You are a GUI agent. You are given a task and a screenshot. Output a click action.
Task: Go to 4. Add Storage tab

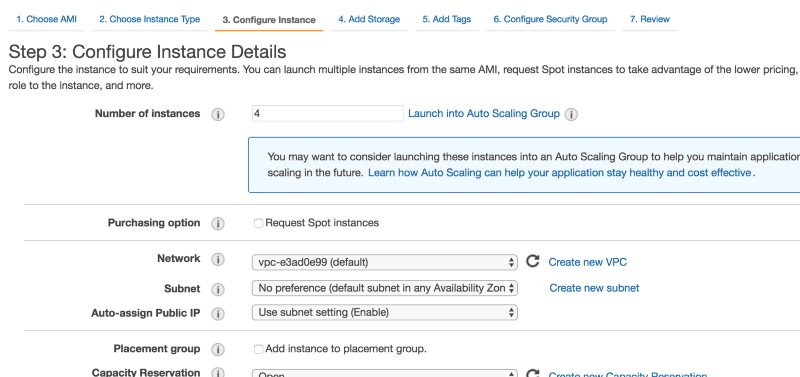click(x=369, y=19)
